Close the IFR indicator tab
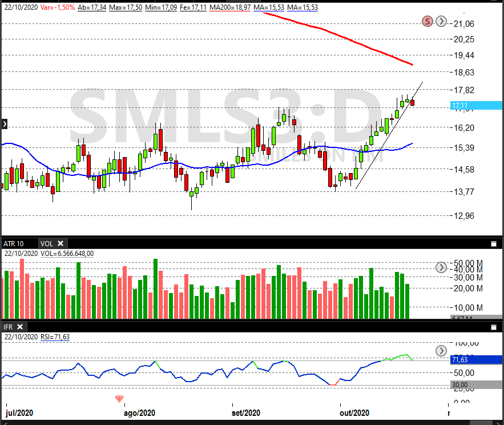504x425 pixels. [x=19, y=327]
